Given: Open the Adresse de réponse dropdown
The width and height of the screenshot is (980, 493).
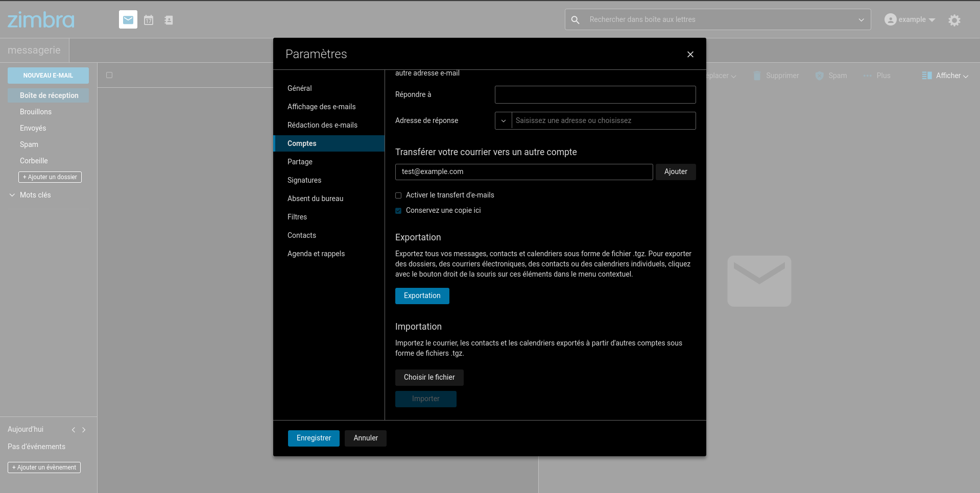Looking at the screenshot, I should 504,120.
